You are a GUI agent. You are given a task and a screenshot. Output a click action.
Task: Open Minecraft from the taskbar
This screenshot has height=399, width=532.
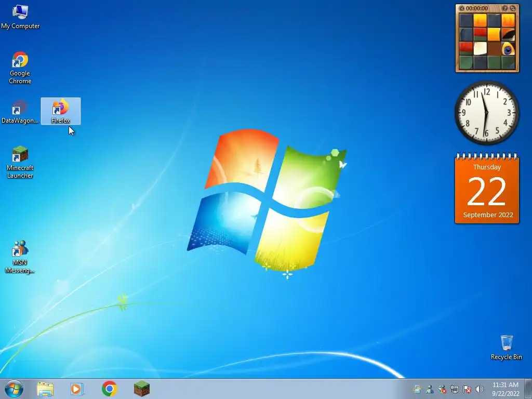[x=141, y=389]
